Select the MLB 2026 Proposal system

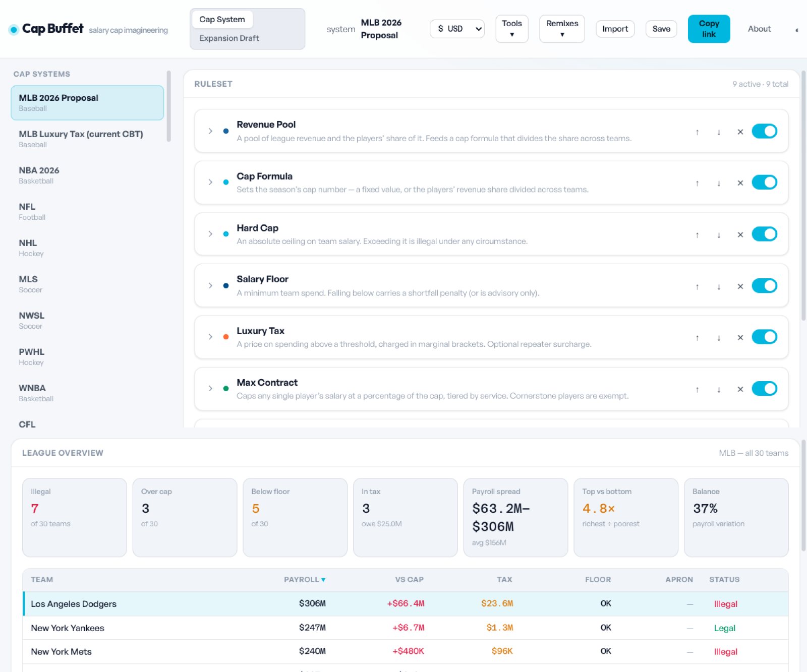point(87,103)
